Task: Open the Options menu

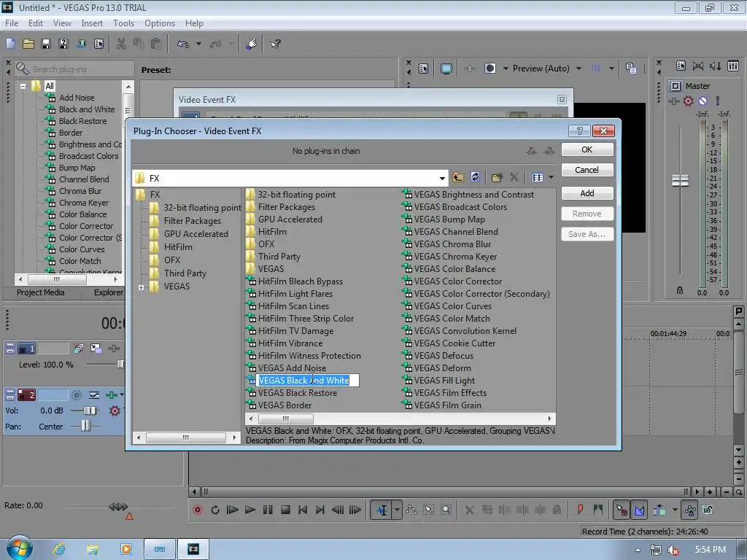Action: pos(160,23)
